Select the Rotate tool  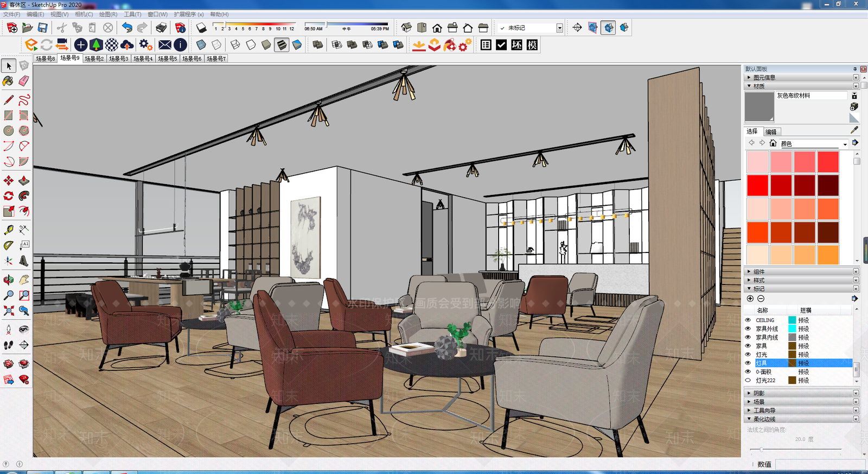[x=9, y=195]
